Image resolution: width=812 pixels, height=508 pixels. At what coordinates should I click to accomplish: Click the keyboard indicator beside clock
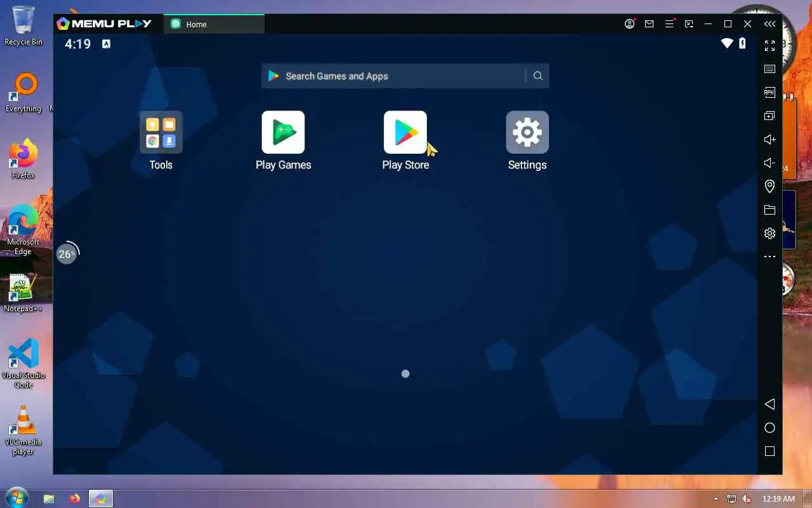click(x=106, y=44)
